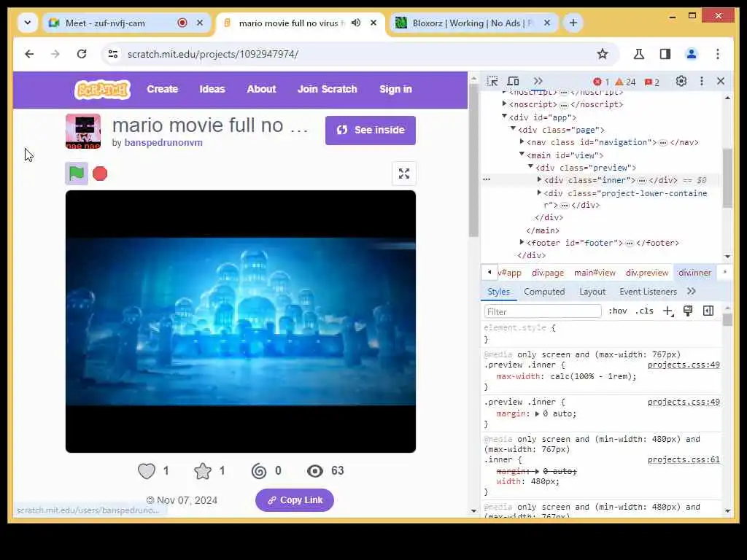Image resolution: width=747 pixels, height=560 pixels.
Task: Open the Chrome three-dot menu
Action: tap(718, 54)
